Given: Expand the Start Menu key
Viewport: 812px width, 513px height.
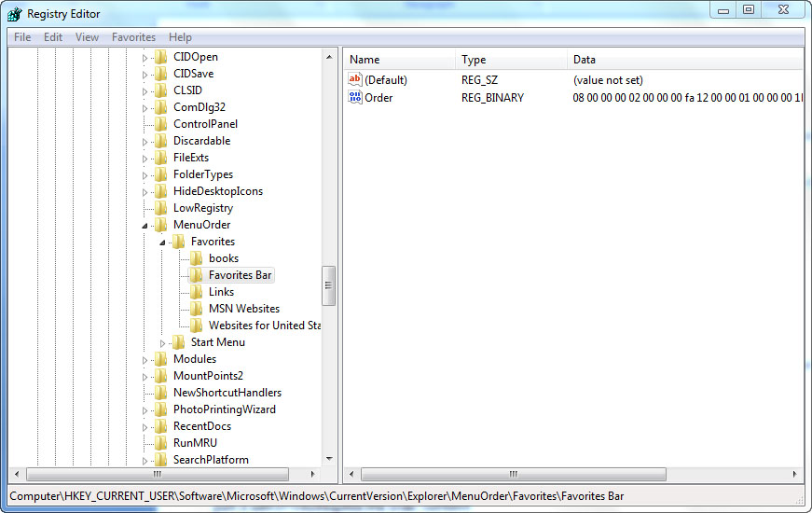Looking at the screenshot, I should point(162,342).
